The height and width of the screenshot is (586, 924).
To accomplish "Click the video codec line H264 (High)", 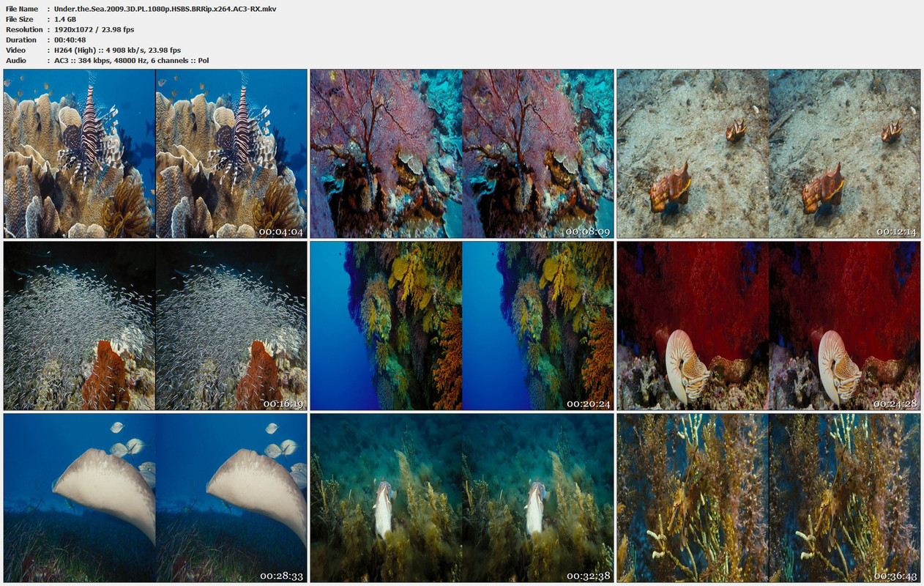I will pyautogui.click(x=117, y=50).
